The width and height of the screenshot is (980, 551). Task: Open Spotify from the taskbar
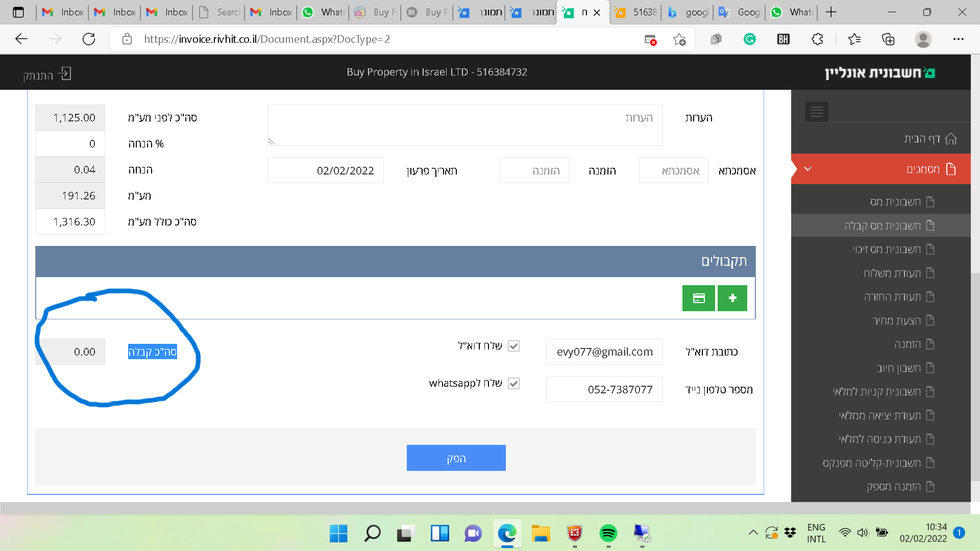tap(608, 534)
